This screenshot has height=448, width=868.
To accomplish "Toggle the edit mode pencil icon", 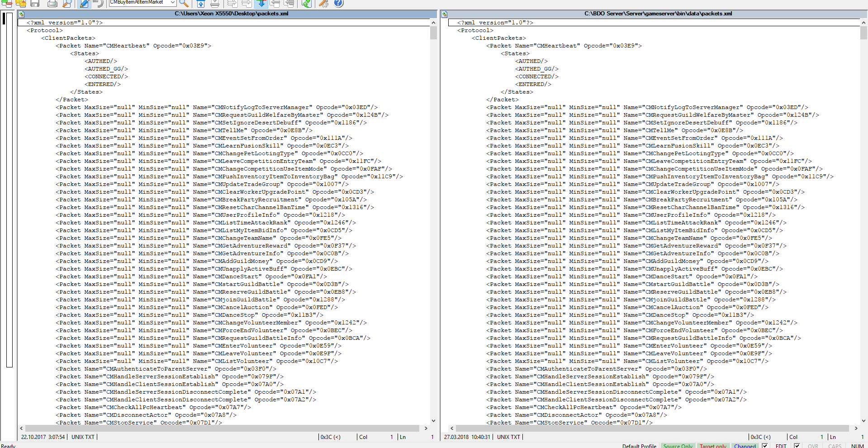I will tap(84, 4).
